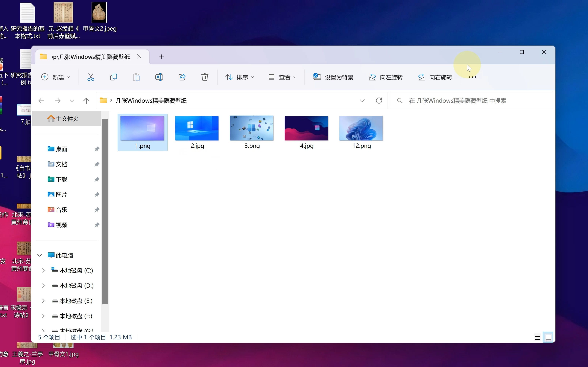The image size is (588, 367).
Task: Open 桌面 in the sidebar
Action: [x=61, y=149]
